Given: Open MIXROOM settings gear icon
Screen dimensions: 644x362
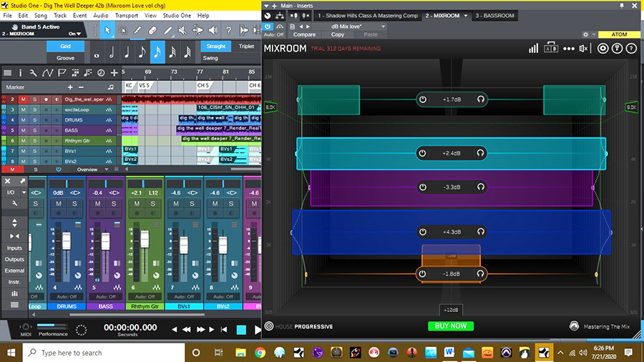Looking at the screenshot, I should (x=603, y=49).
